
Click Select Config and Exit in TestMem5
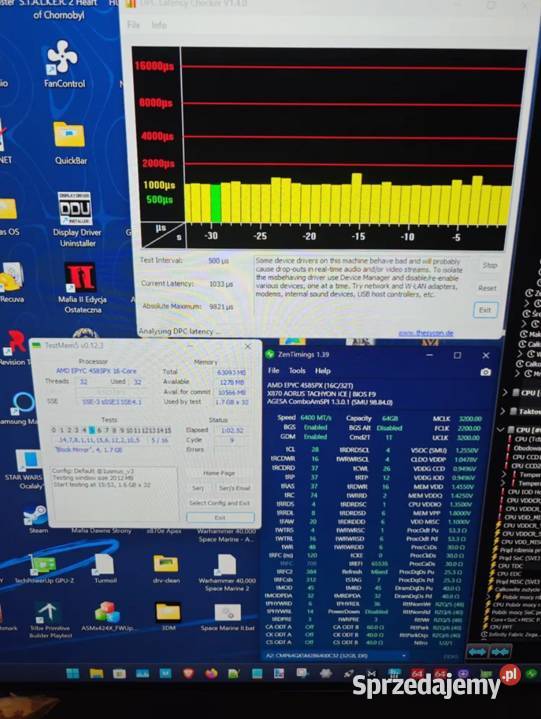pyautogui.click(x=219, y=503)
